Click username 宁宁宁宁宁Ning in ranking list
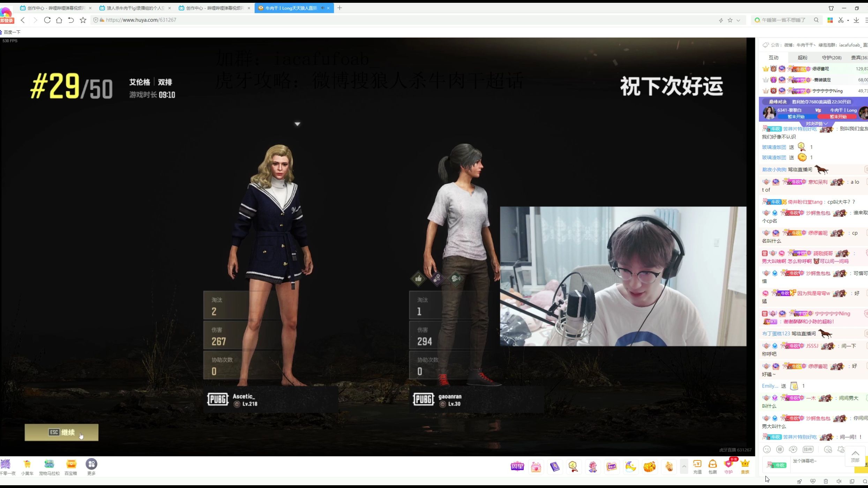This screenshot has height=488, width=868. 827,91
